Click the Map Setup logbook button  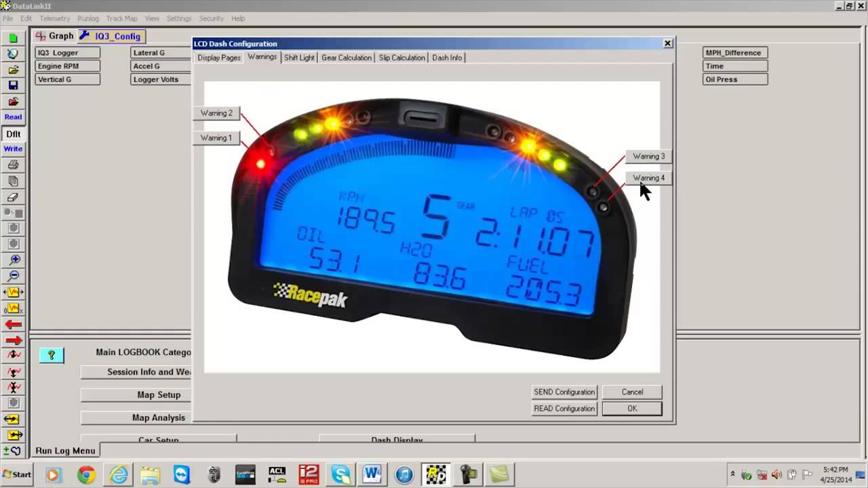[x=136, y=394]
